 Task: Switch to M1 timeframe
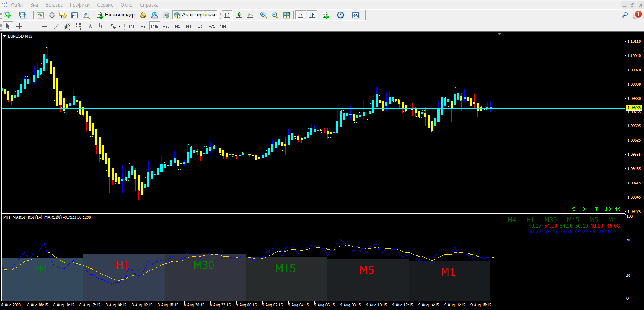pyautogui.click(x=132, y=26)
